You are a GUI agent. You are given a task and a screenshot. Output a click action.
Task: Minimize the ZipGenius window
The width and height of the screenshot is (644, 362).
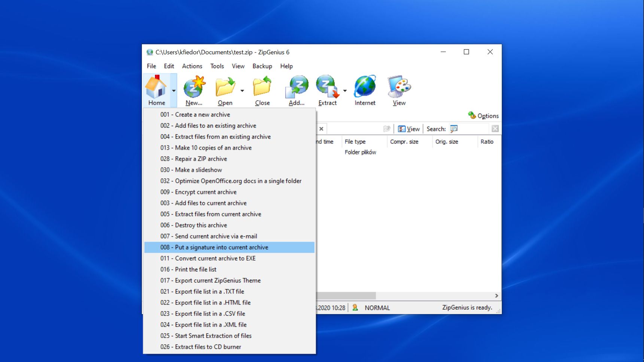click(x=443, y=52)
